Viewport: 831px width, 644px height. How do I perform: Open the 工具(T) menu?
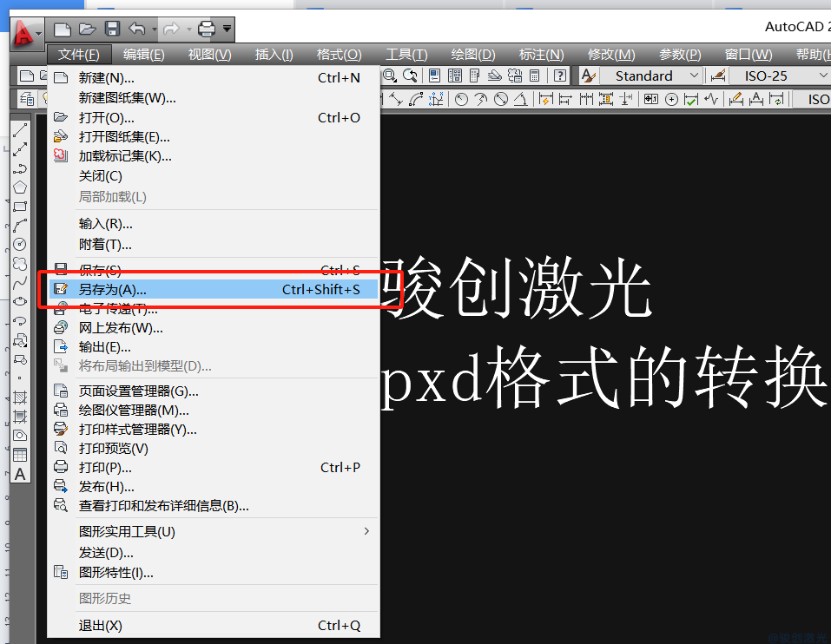(x=406, y=55)
